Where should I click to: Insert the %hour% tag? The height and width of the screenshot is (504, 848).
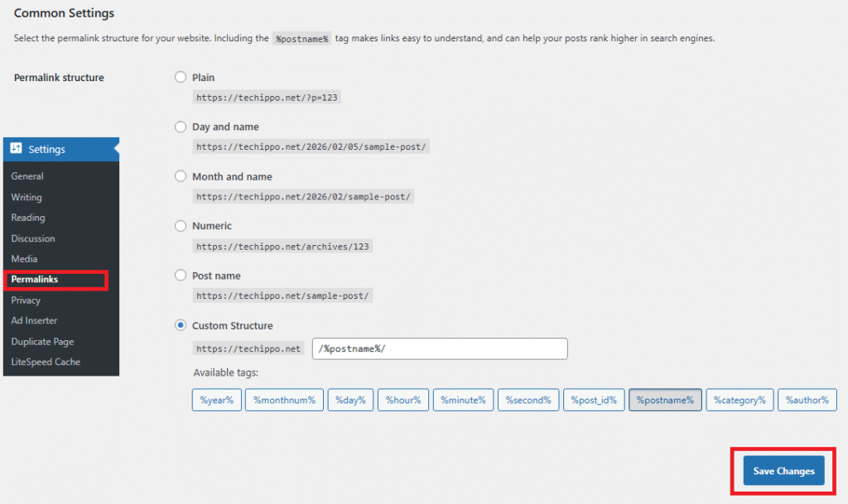[402, 400]
